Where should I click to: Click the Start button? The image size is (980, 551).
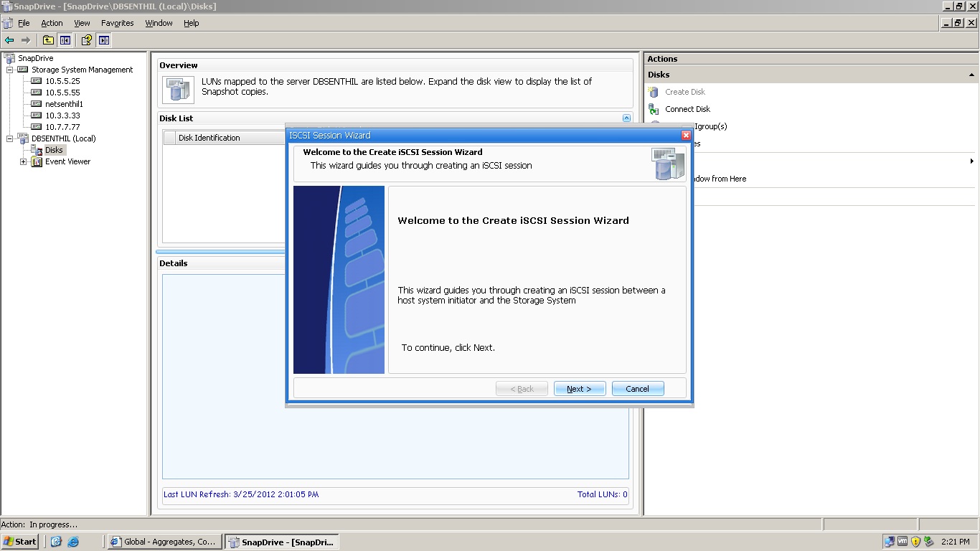point(20,542)
